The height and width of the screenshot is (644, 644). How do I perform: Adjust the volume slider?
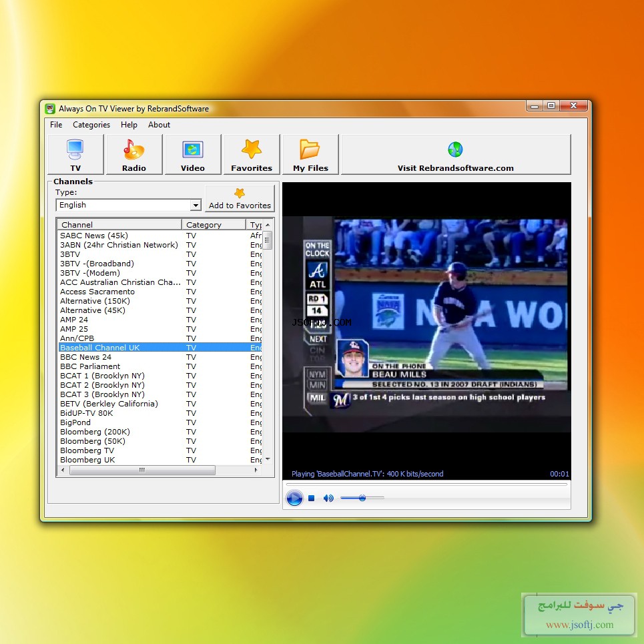click(x=362, y=498)
